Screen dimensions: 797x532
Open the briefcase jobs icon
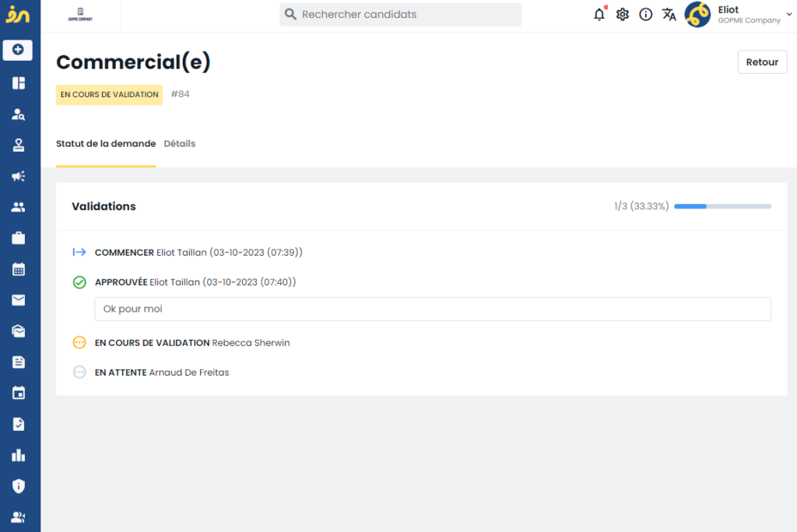pyautogui.click(x=19, y=238)
